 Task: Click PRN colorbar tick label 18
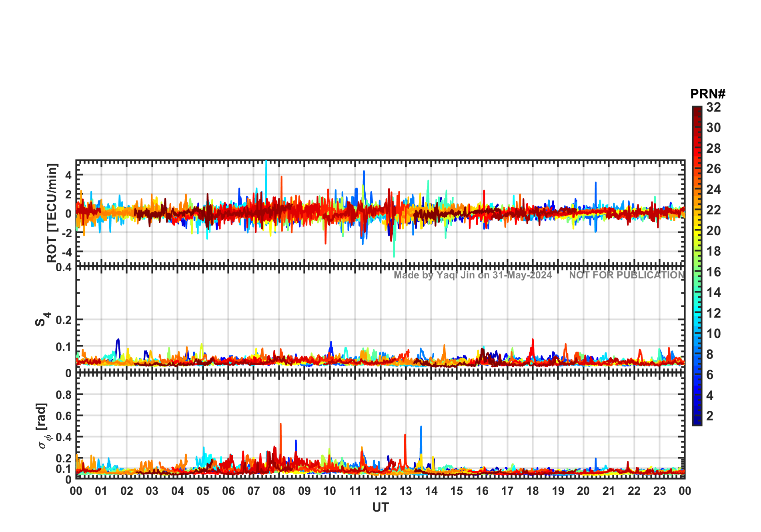[x=713, y=251]
